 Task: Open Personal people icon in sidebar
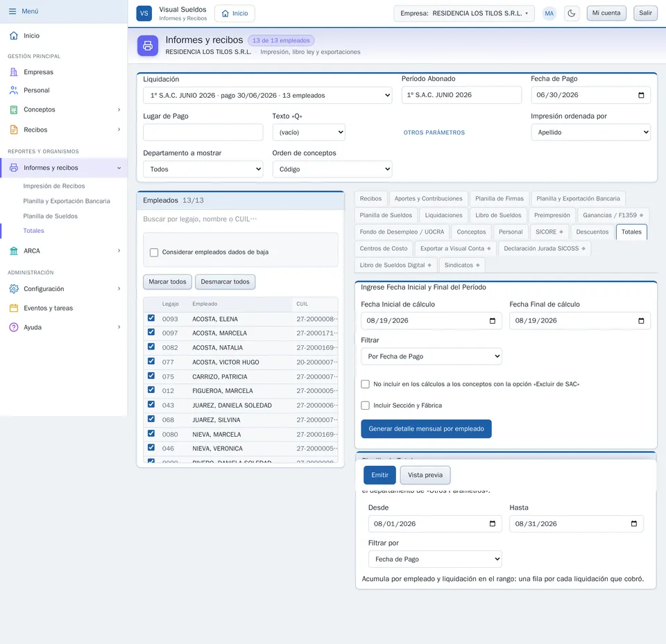[x=14, y=90]
